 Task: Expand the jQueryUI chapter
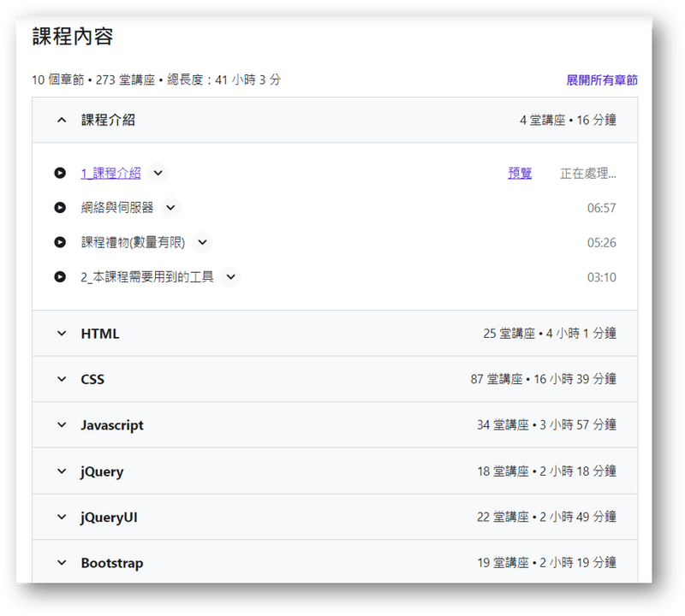(x=61, y=517)
